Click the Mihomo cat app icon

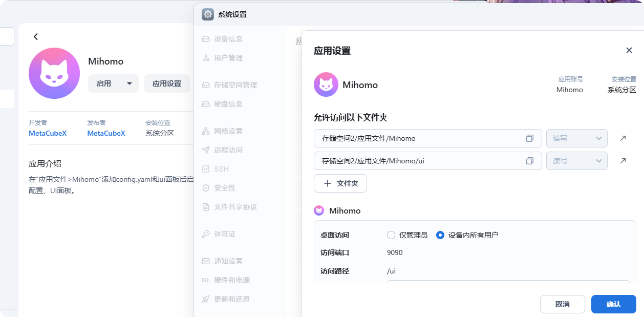pyautogui.click(x=326, y=84)
